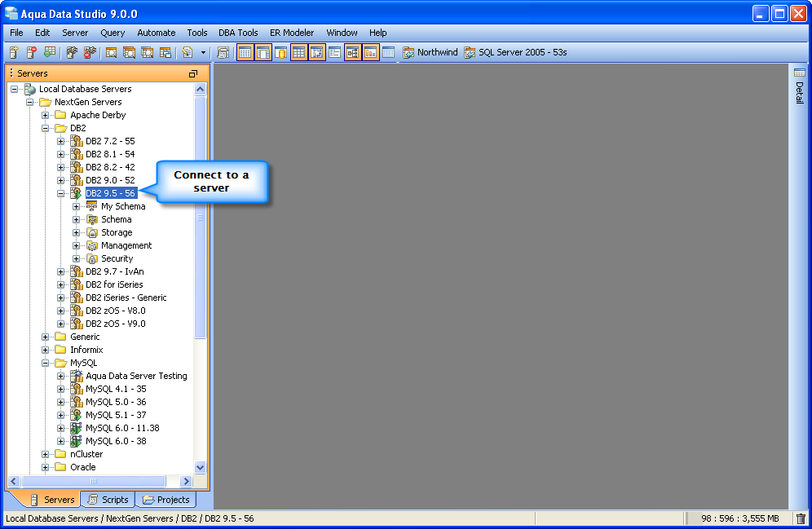The image size is (812, 529).
Task: Click the green-dot table grid toolbar icon
Action: tap(50, 52)
